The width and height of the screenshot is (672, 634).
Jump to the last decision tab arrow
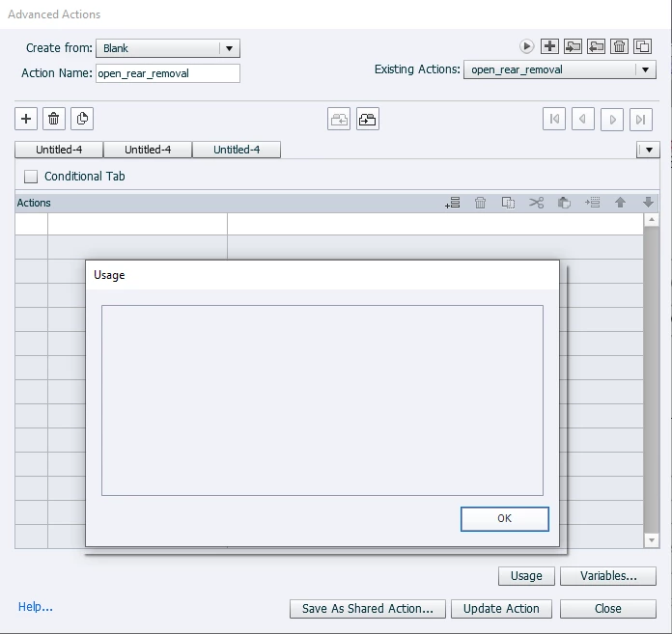[641, 119]
